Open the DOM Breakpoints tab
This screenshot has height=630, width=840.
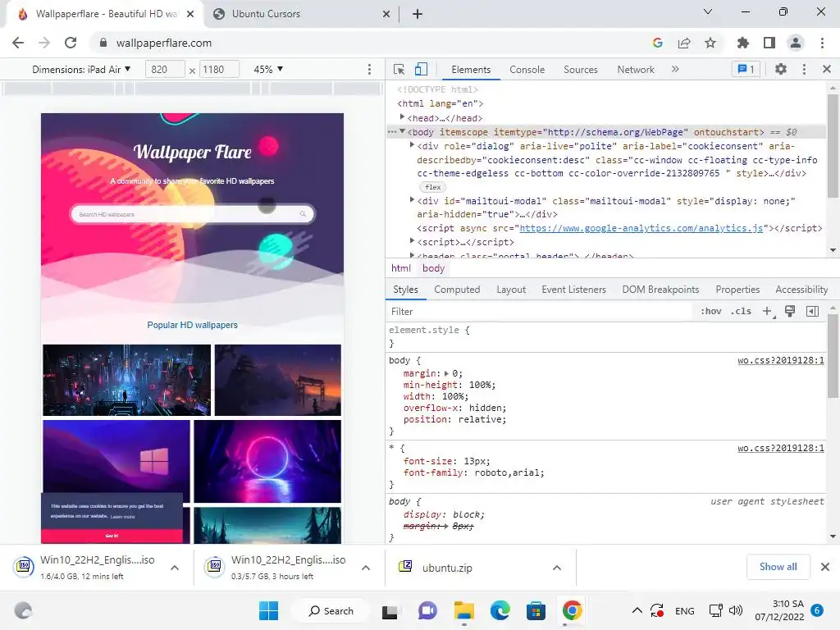[x=660, y=290]
